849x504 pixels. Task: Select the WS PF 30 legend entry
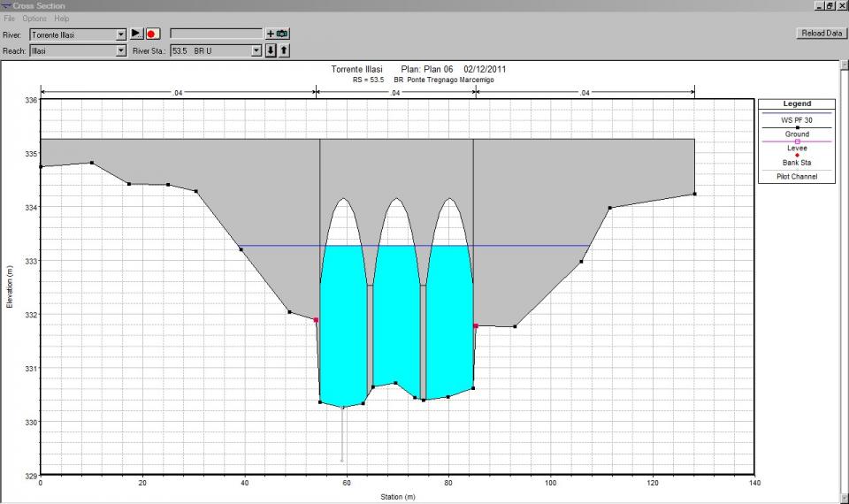(x=797, y=118)
